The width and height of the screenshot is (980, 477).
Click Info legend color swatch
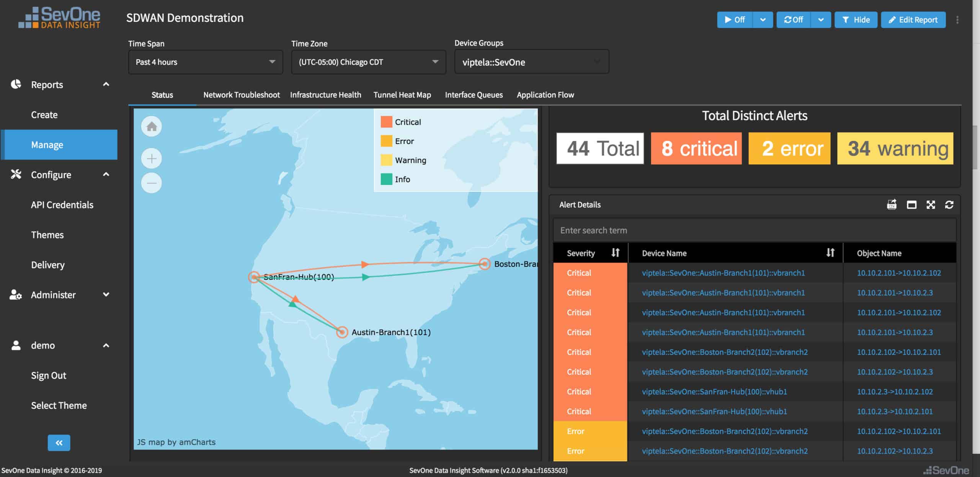pyautogui.click(x=386, y=179)
